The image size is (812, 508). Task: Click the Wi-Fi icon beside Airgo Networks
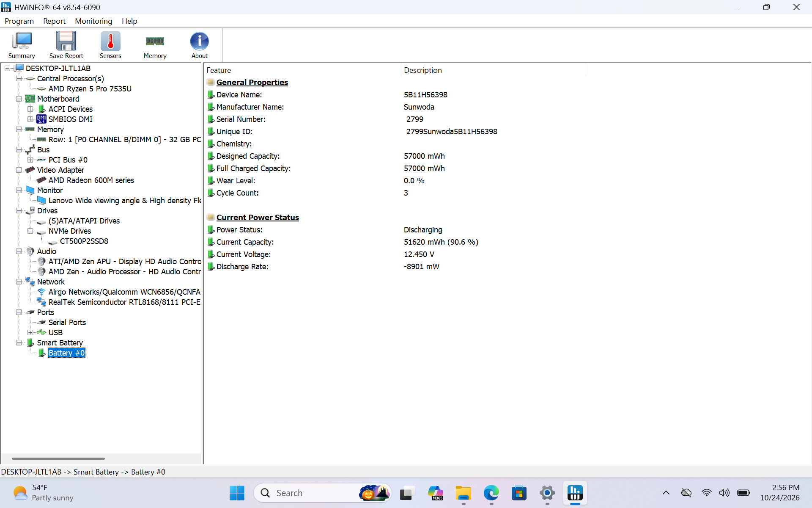pyautogui.click(x=41, y=292)
